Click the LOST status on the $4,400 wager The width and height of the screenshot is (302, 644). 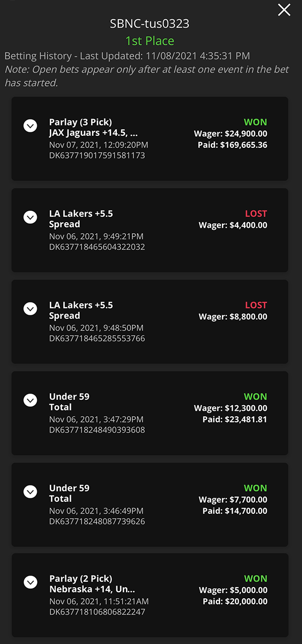(x=256, y=214)
